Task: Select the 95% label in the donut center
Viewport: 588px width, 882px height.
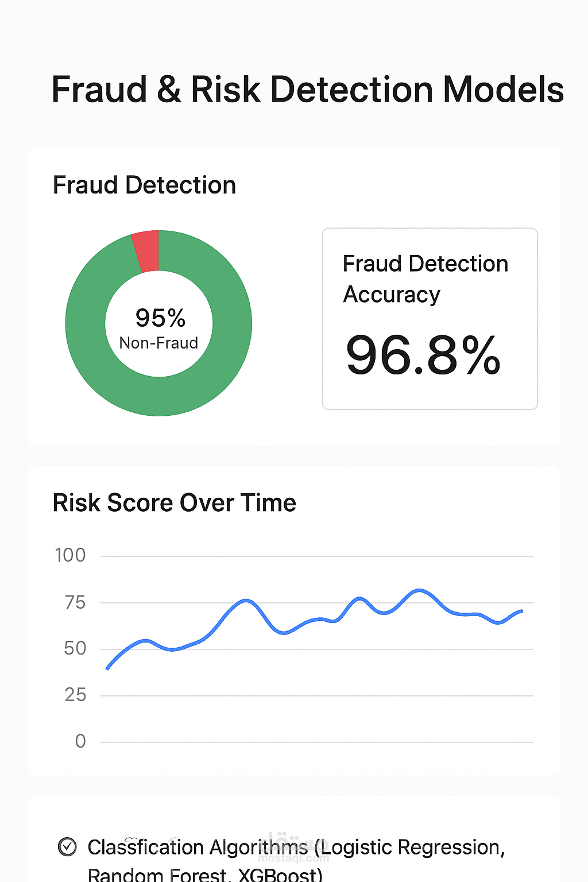Action: [160, 318]
